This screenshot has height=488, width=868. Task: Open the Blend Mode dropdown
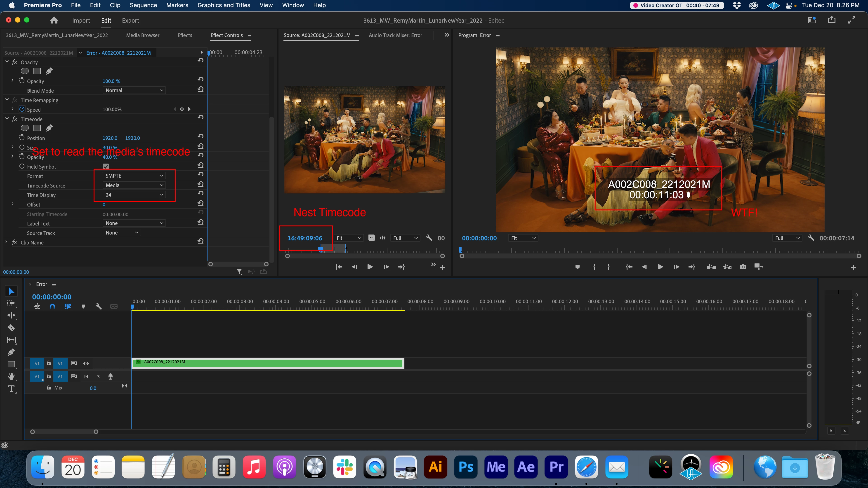134,90
